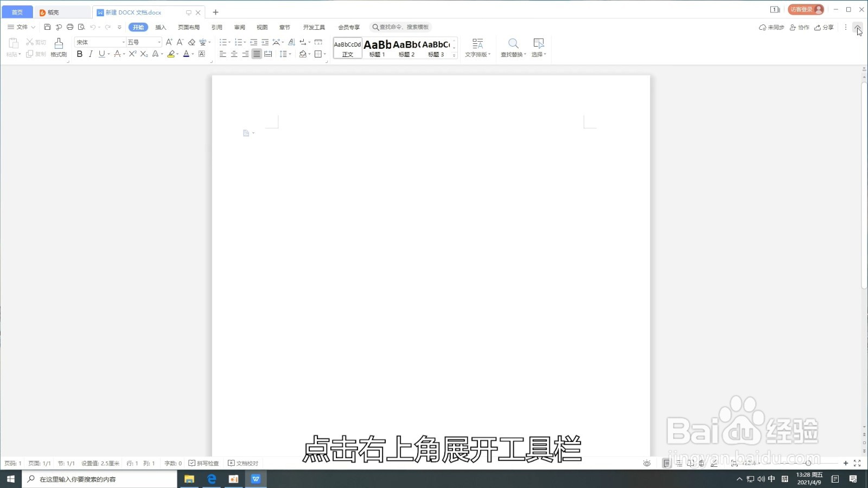The width and height of the screenshot is (868, 488).
Task: Click the text highlight color swatch
Action: click(171, 54)
